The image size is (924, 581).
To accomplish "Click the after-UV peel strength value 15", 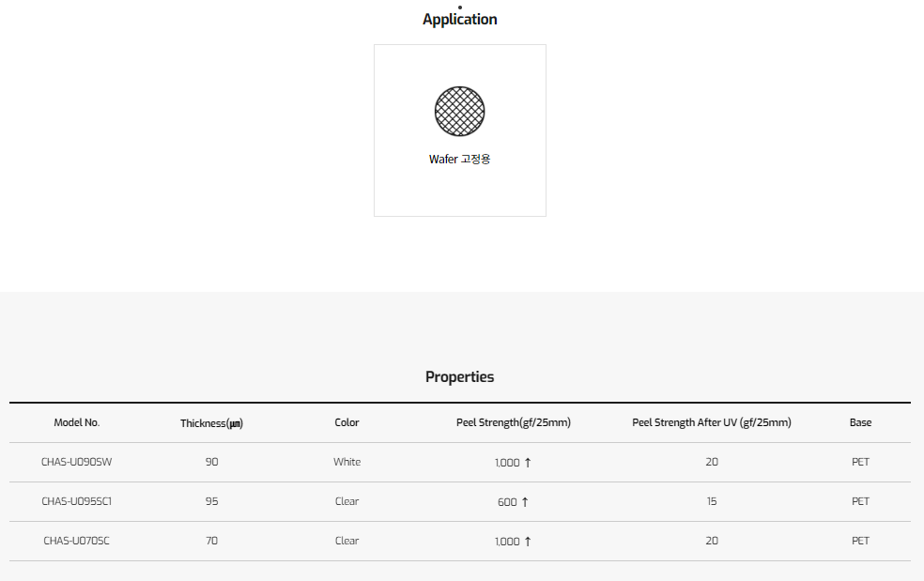I will click(711, 501).
